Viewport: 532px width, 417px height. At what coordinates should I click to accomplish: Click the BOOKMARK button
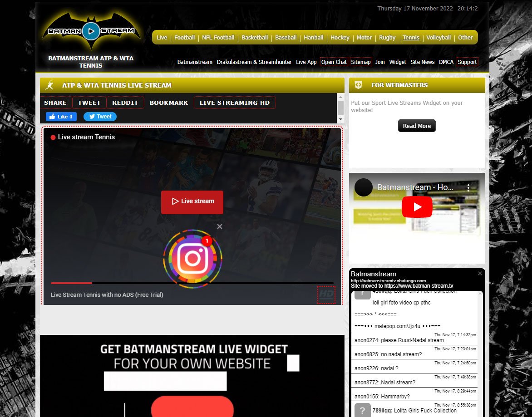coord(169,103)
